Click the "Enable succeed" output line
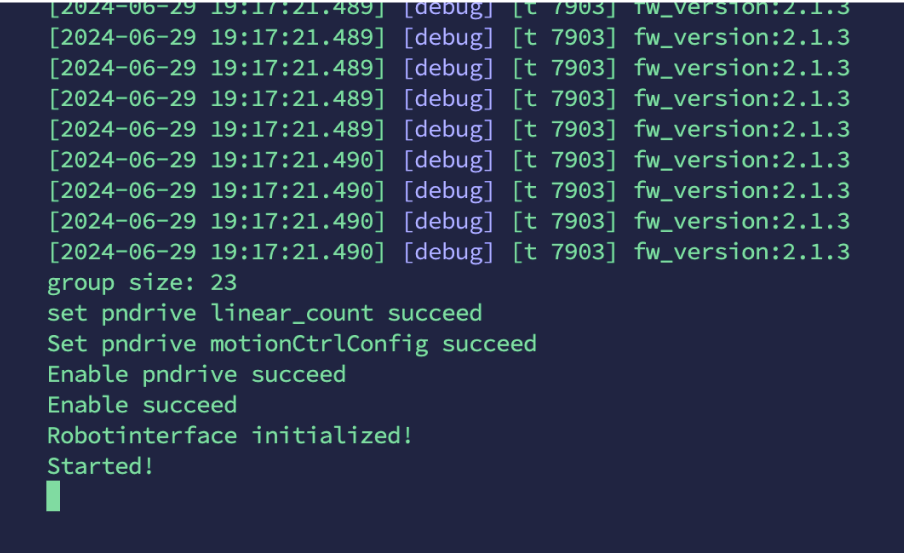Viewport: 904px width, 553px height. pos(142,405)
